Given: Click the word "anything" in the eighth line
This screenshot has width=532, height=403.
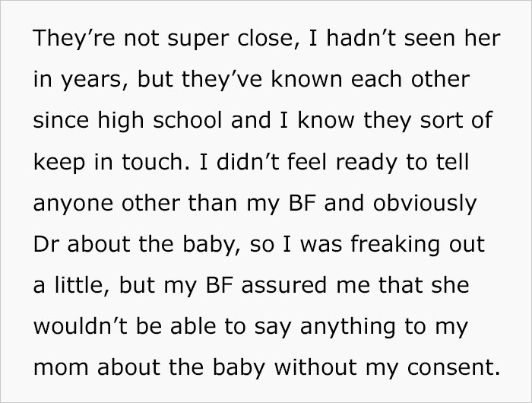Looking at the screenshot, I should 348,327.
